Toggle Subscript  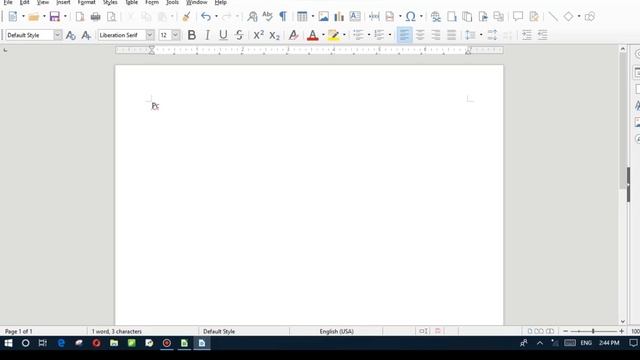click(x=274, y=35)
